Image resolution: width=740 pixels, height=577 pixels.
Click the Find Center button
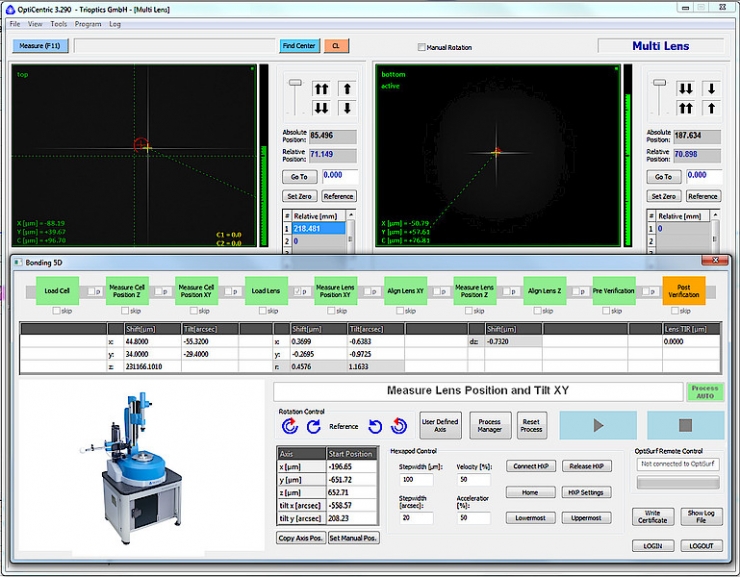click(x=299, y=46)
